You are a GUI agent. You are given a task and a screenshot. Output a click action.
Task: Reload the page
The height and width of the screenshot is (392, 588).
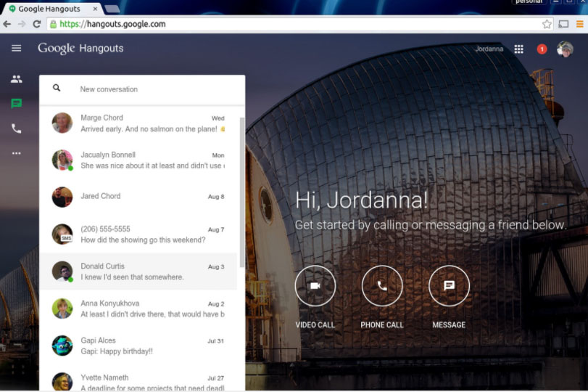click(37, 24)
